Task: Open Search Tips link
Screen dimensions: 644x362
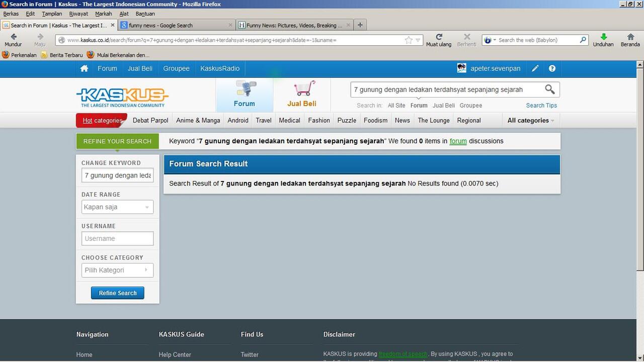Action: pyautogui.click(x=541, y=106)
